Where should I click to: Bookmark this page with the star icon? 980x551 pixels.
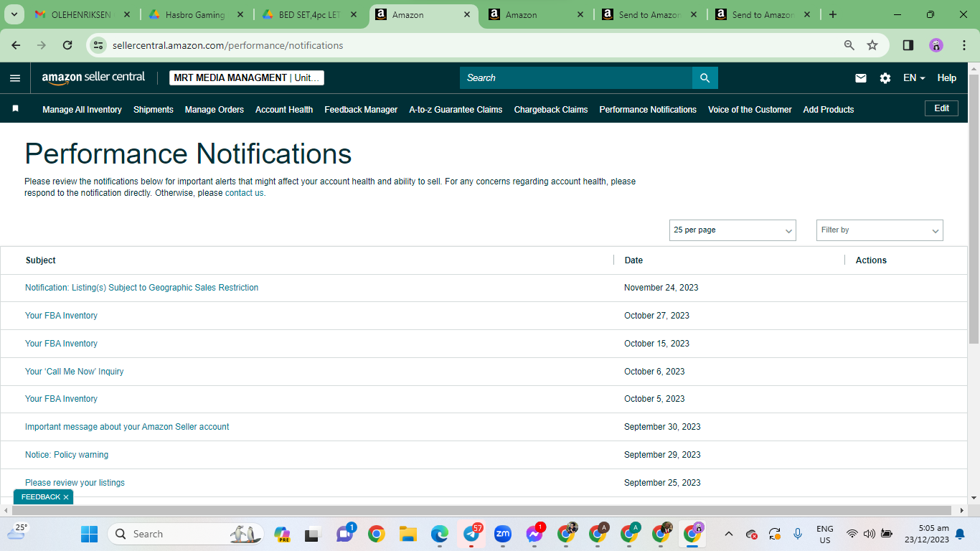tap(872, 45)
